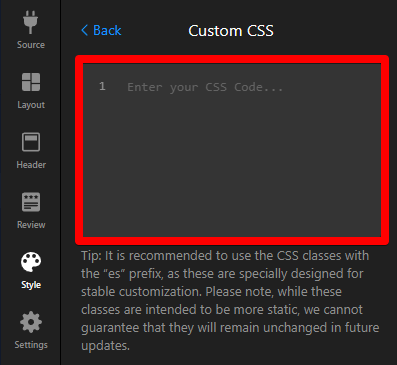Select the Layout grid icon
397x365 pixels.
(31, 82)
